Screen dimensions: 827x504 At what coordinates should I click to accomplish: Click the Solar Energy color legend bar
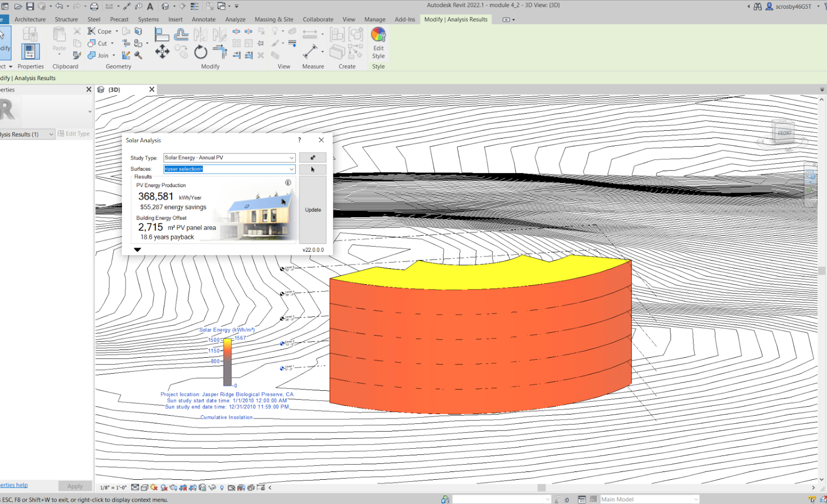tap(227, 362)
